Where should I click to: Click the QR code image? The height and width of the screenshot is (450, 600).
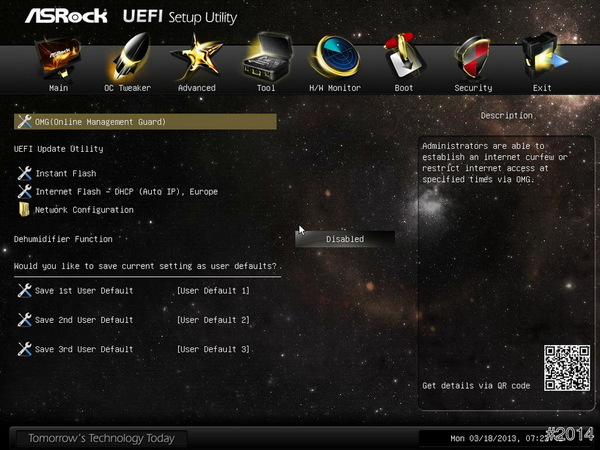point(567,368)
